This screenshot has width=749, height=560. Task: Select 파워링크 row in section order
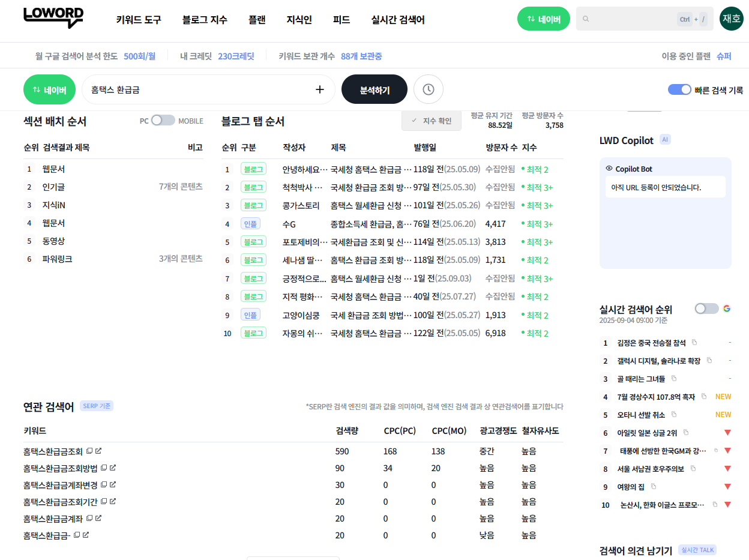113,259
